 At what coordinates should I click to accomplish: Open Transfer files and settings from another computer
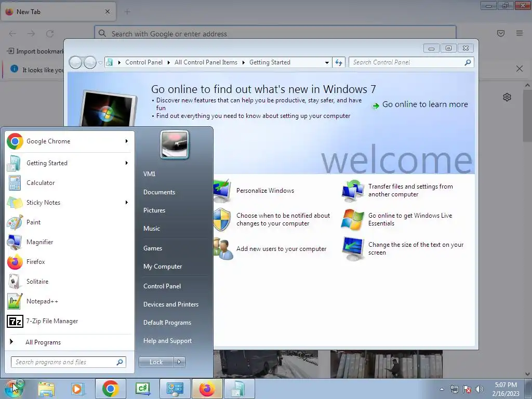coord(410,190)
